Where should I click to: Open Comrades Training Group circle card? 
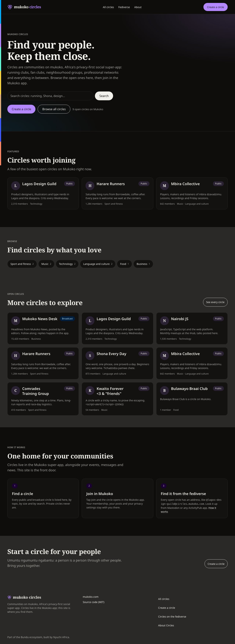point(43,399)
